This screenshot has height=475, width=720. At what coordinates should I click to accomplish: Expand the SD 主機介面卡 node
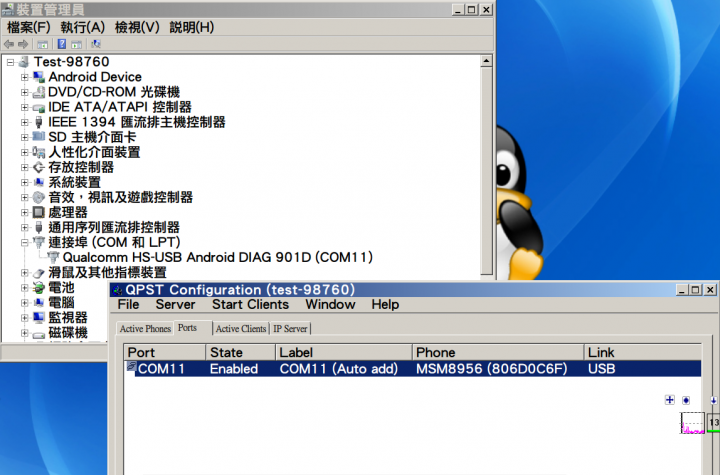pyautogui.click(x=25, y=137)
